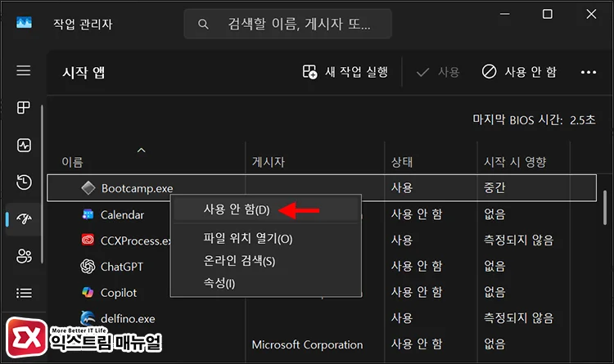614x364 pixels.
Task: Click the Copilot logo icon
Action: click(88, 292)
